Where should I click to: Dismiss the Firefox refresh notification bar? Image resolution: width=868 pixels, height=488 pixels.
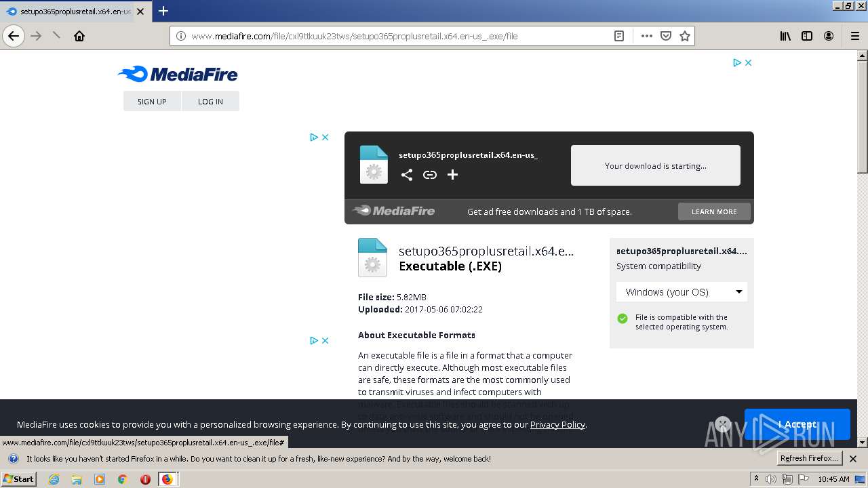coord(853,459)
